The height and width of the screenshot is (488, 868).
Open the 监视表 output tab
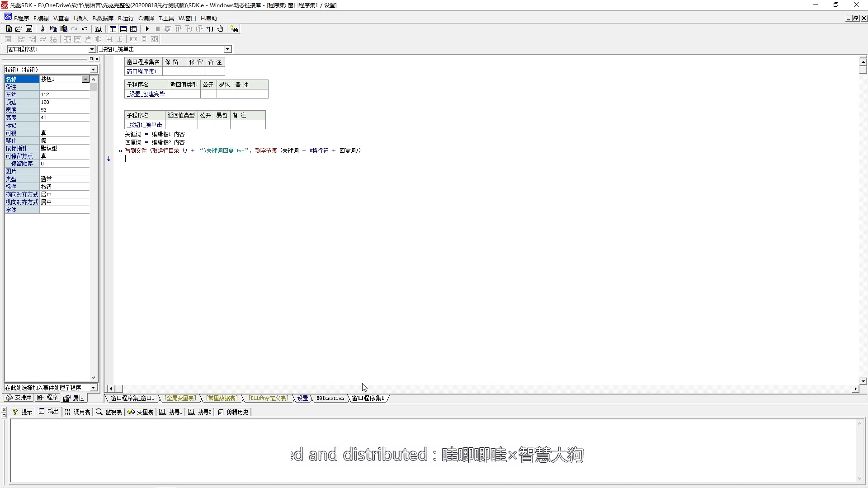pyautogui.click(x=109, y=412)
